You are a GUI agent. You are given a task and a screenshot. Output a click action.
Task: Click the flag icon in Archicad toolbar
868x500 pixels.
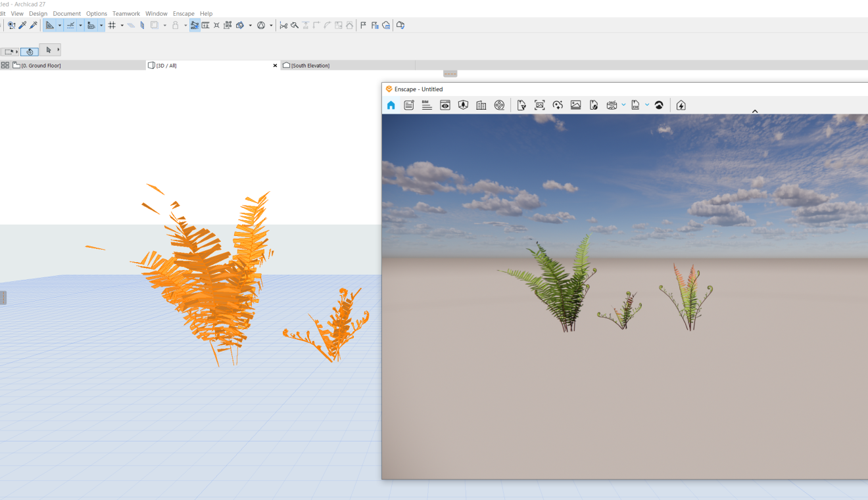point(363,25)
